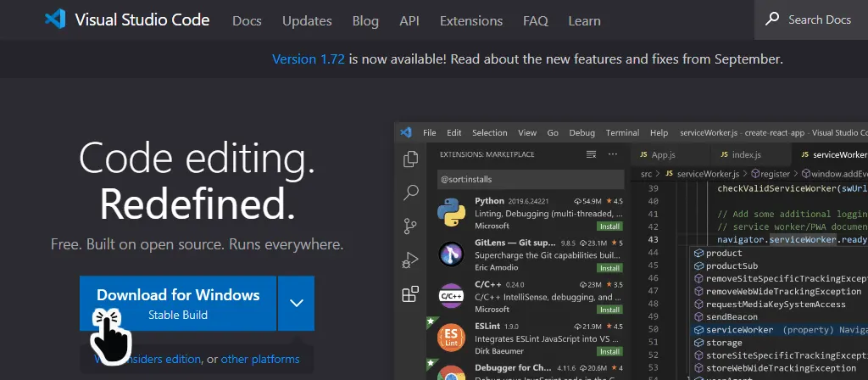Click the VS Code icon in the editor title bar
868x380 pixels.
click(406, 132)
